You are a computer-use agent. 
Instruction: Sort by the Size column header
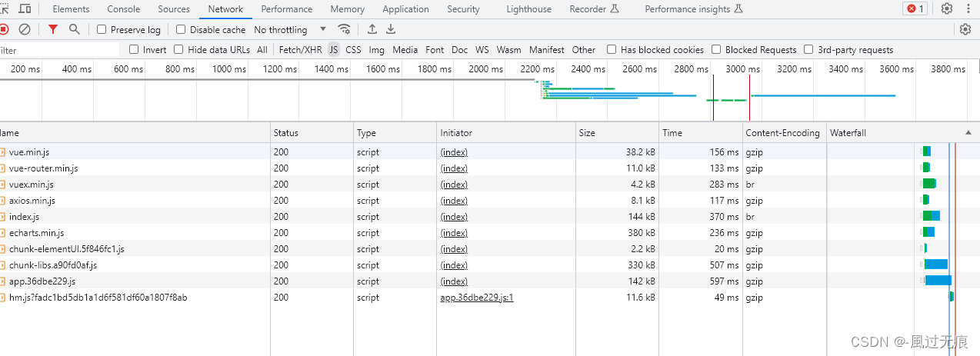click(x=618, y=133)
